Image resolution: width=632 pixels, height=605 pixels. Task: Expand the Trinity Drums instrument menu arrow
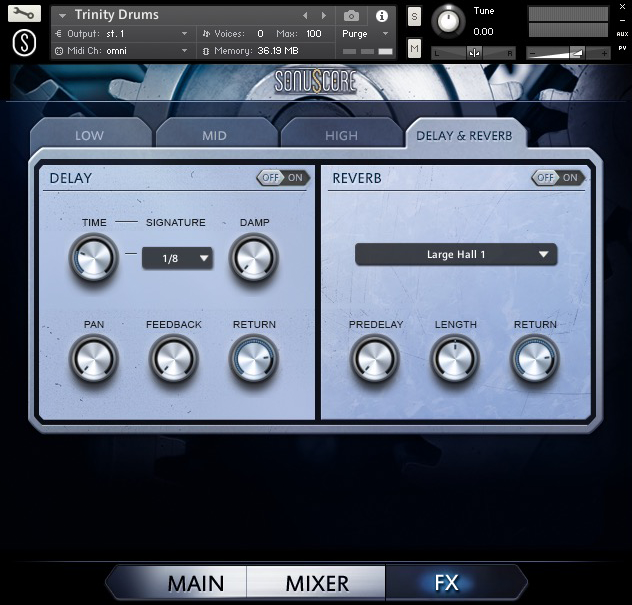62,16
